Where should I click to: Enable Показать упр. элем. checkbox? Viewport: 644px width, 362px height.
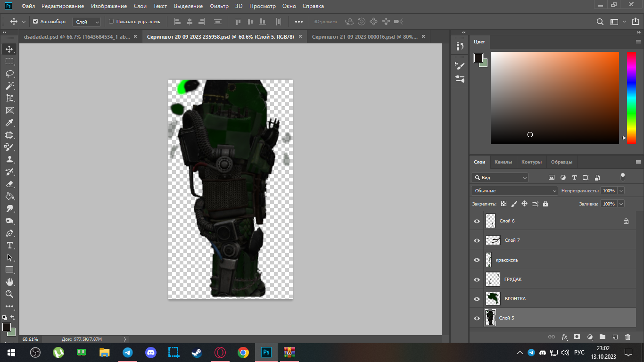[111, 21]
